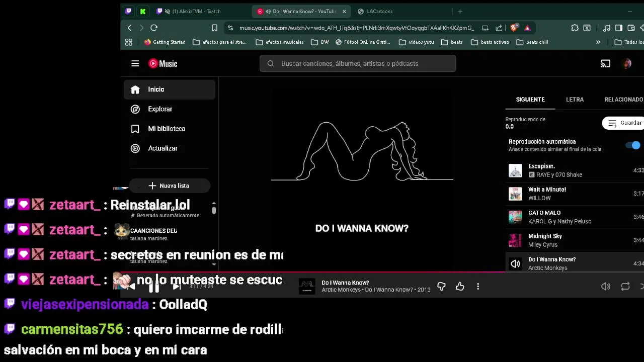The height and width of the screenshot is (362, 644).
Task: Open the efectos musicales bookmark folder
Action: click(x=280, y=42)
